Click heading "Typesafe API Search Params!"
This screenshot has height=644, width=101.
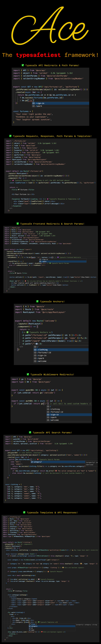pyautogui.click(x=50, y=433)
